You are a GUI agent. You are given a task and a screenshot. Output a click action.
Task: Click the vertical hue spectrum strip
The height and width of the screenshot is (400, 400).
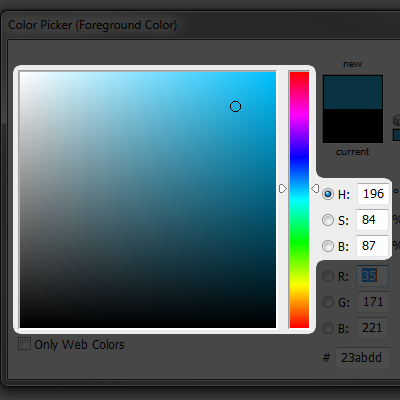[299, 200]
